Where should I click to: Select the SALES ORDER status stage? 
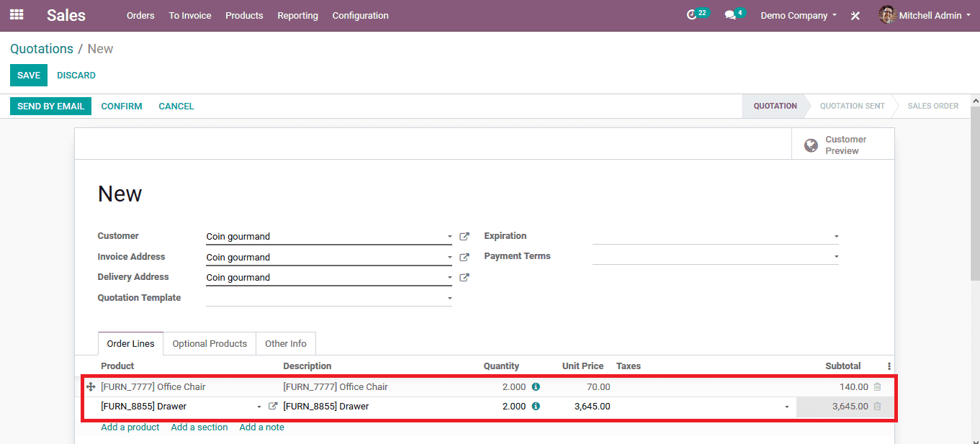click(x=933, y=106)
